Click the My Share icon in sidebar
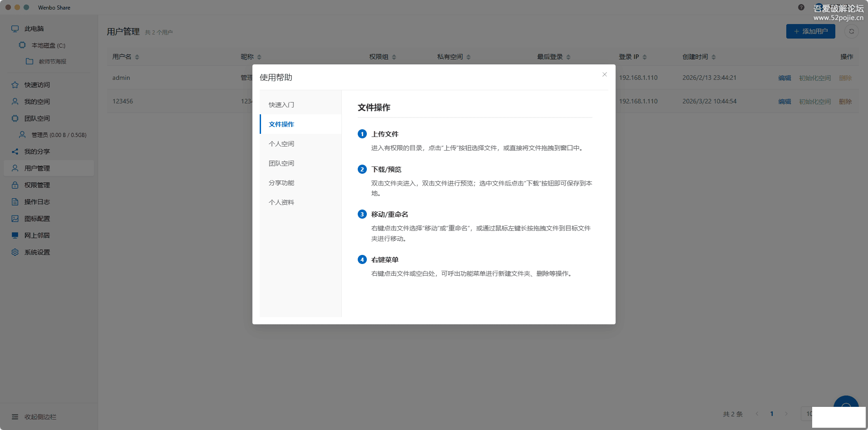Viewport: 868px width, 430px height. click(x=15, y=151)
